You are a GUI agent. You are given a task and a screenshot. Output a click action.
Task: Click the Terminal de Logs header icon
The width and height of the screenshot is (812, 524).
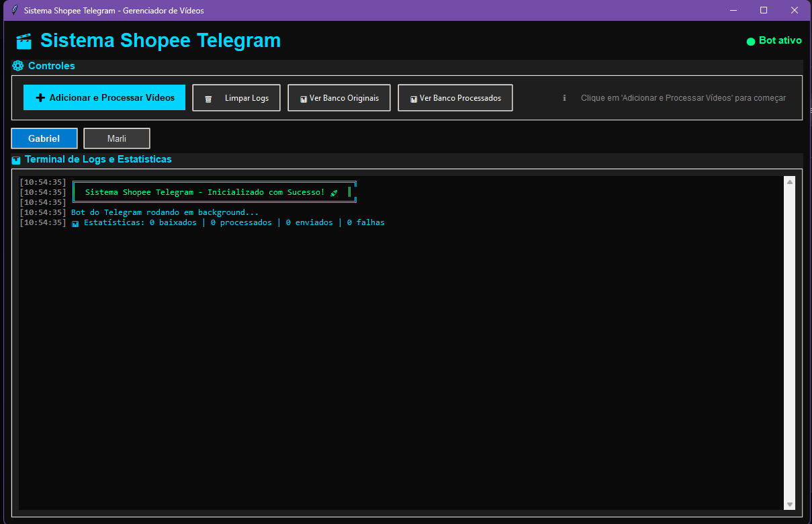point(16,160)
